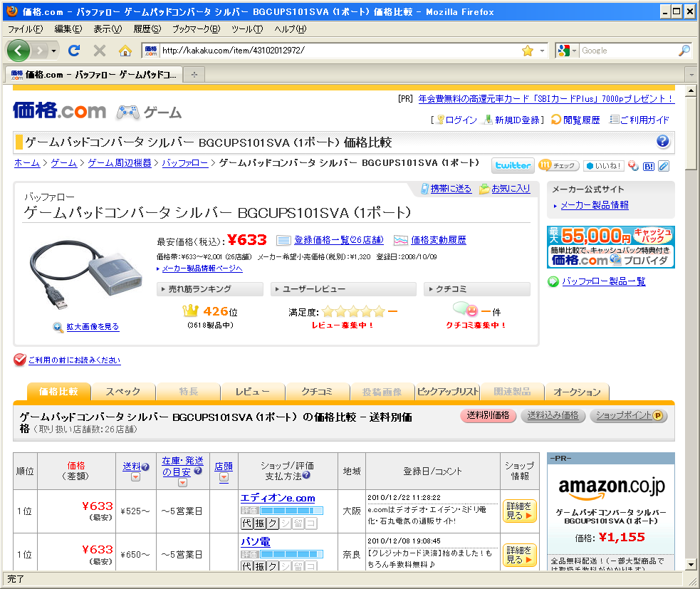Click the Google bookmark icon beside いいね!
The image size is (700, 589).
click(633, 166)
